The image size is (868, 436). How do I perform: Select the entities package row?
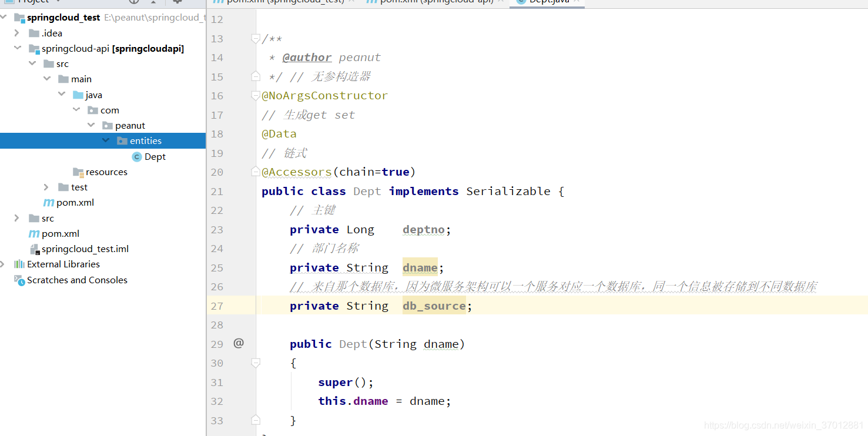point(103,140)
